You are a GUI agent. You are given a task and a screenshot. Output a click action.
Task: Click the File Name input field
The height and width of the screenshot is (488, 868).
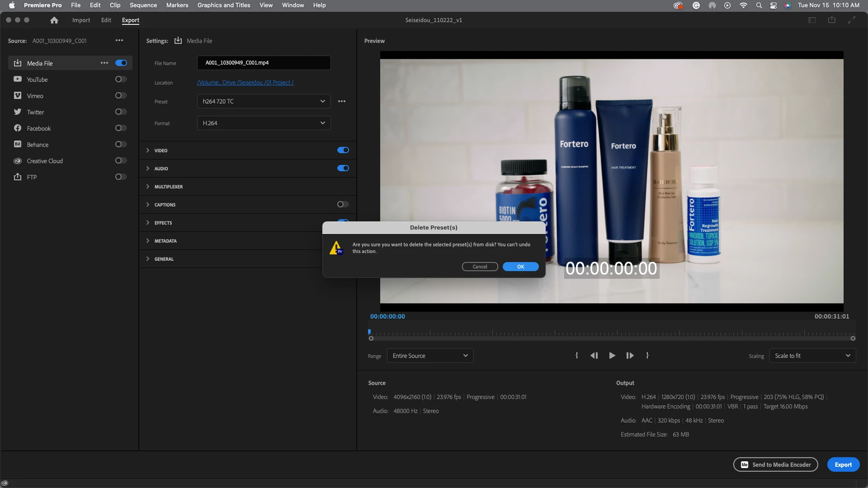pos(264,63)
